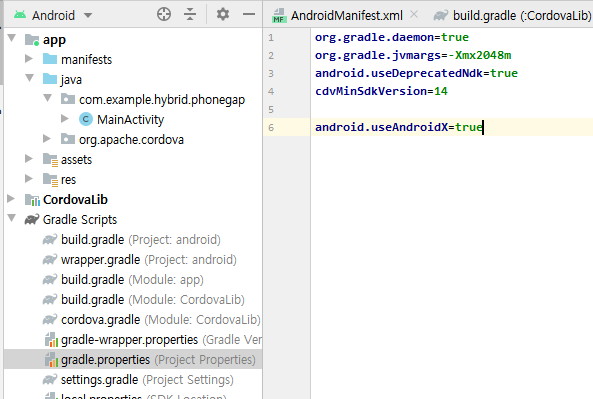Click the res folder icon
This screenshot has width=593, height=399.
coord(50,180)
